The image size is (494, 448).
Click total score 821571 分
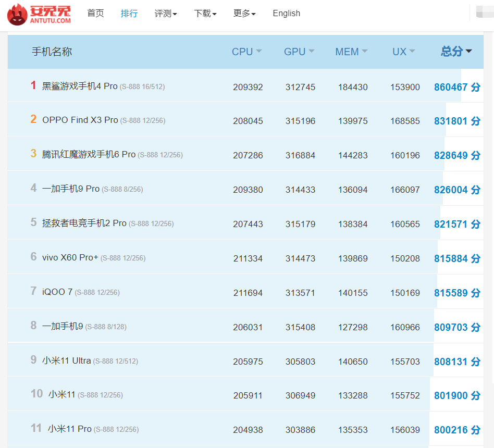pos(457,224)
